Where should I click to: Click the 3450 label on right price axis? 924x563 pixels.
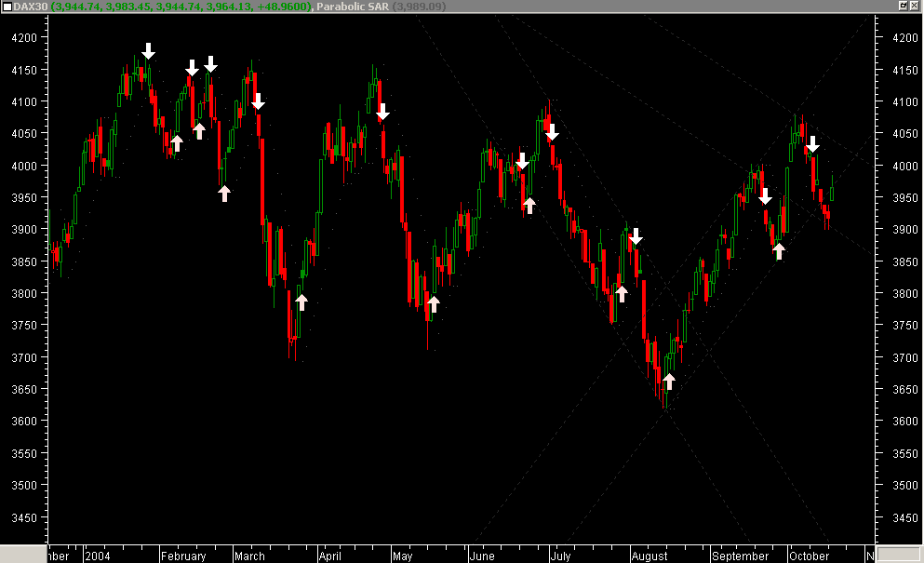905,517
